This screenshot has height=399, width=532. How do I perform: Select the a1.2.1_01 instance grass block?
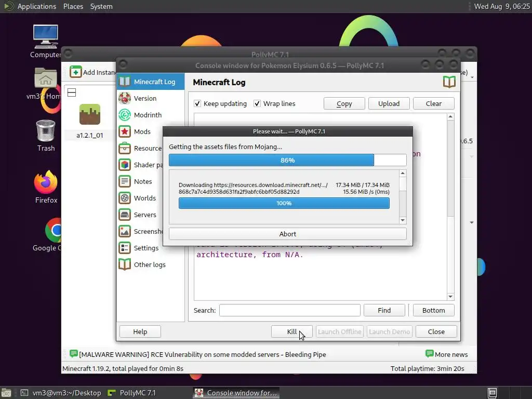[89, 114]
